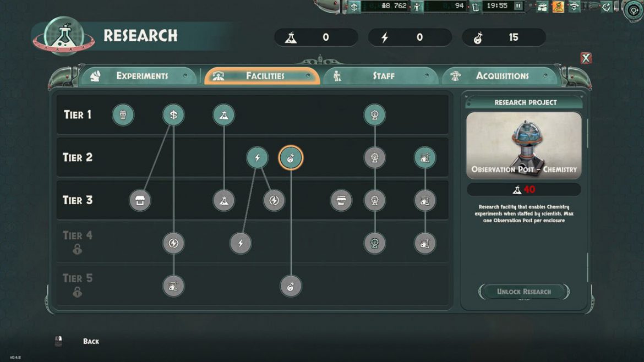Select the chemistry flask node in Tier 5
The width and height of the screenshot is (644, 362).
(x=291, y=286)
